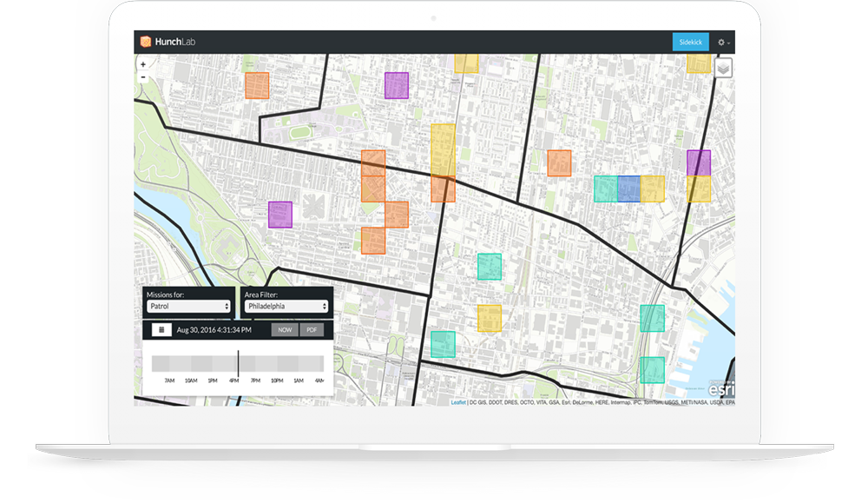Open the map layers stack icon
The width and height of the screenshot is (868, 503).
(721, 68)
